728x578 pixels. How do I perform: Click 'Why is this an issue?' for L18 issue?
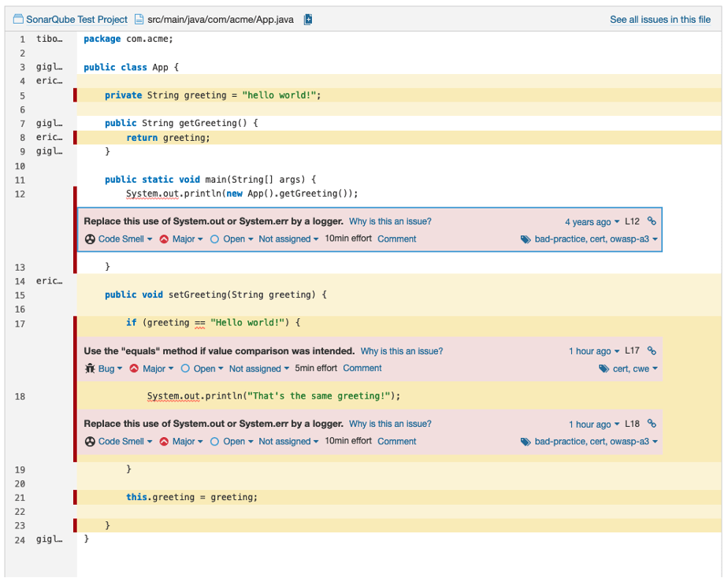pos(390,424)
